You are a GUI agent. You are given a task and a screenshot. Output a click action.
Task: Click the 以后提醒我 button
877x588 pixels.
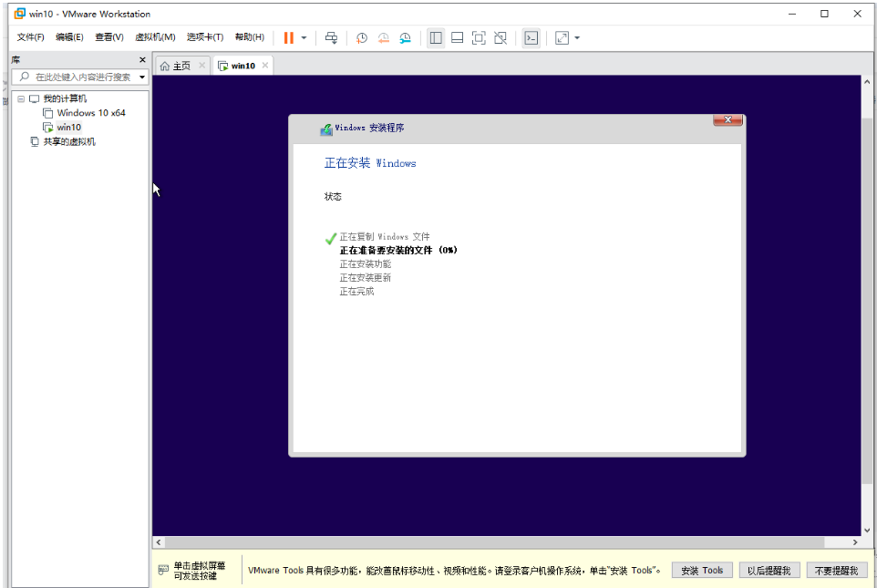point(769,571)
